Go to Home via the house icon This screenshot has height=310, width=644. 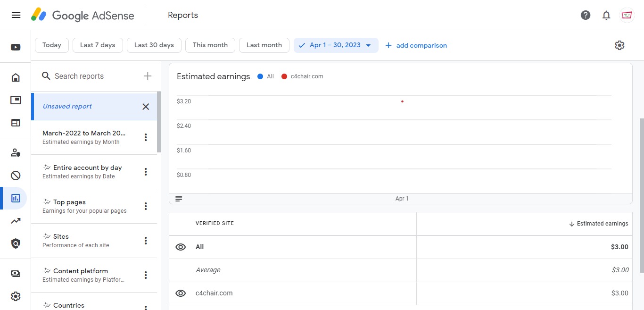(x=16, y=77)
